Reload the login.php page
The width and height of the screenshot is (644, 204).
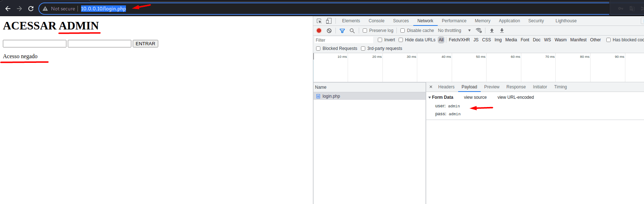(31, 9)
